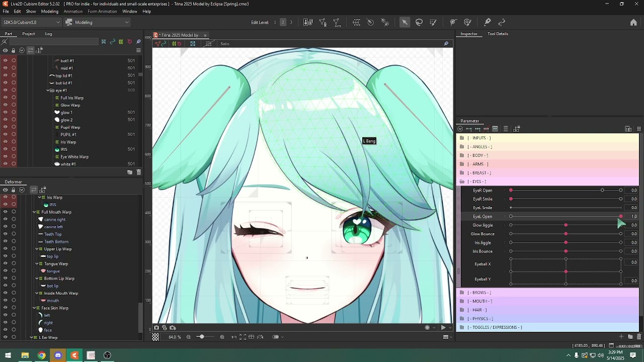
Task: Create a rotation deformer from the toolbar
Action: coord(371,22)
